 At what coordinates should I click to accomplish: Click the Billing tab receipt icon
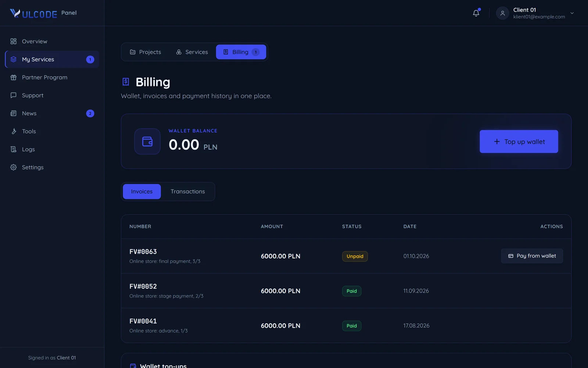226,52
